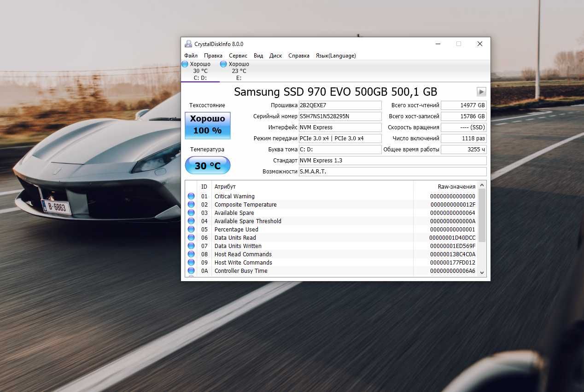
Task: Click the rotation speed value ---- (SSD)
Action: tap(464, 127)
